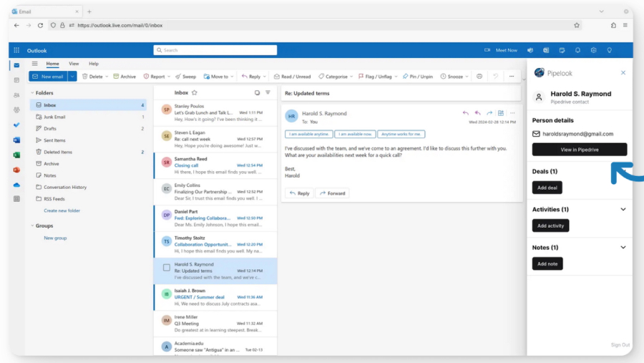
Task: Open message more actions ellipsis
Action: click(512, 113)
